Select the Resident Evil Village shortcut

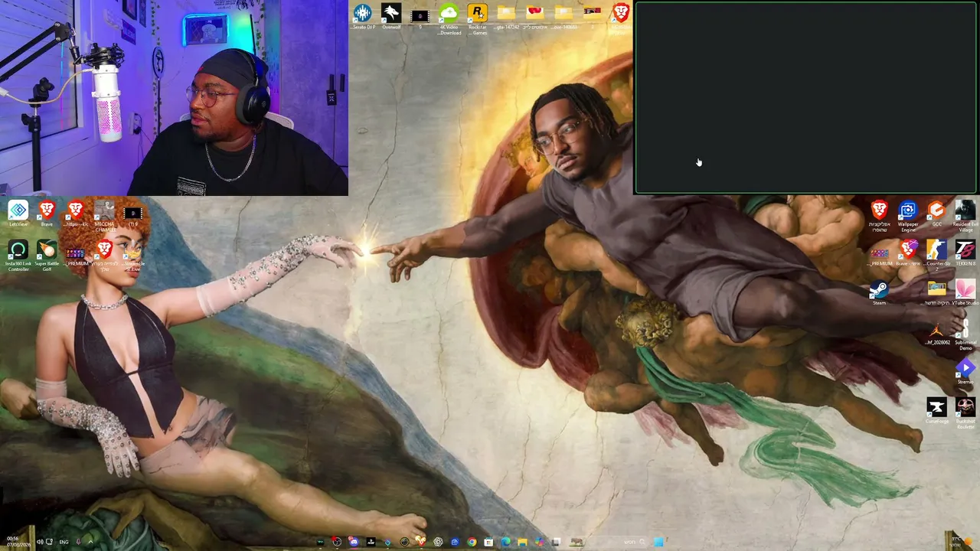(965, 217)
